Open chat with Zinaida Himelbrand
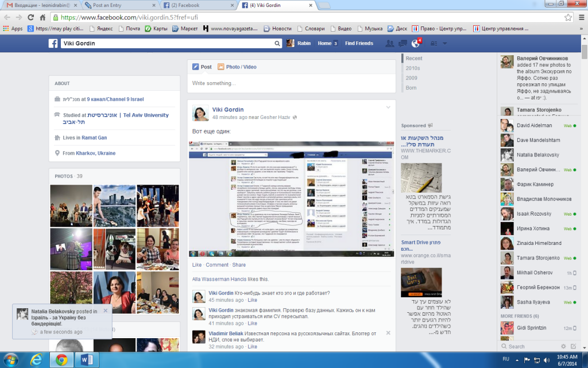 (537, 243)
